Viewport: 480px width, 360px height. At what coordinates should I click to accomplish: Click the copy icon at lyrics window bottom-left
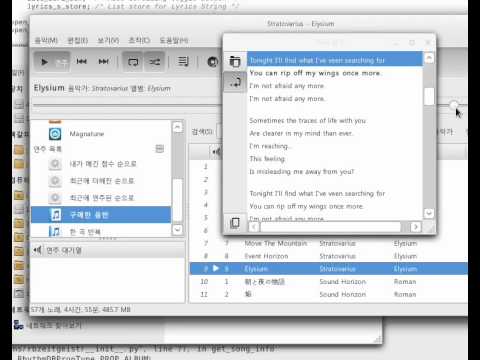(x=235, y=223)
